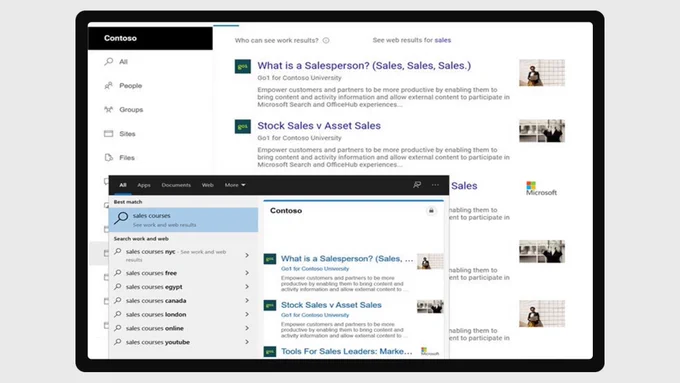Open the People icon in sidebar

point(108,85)
